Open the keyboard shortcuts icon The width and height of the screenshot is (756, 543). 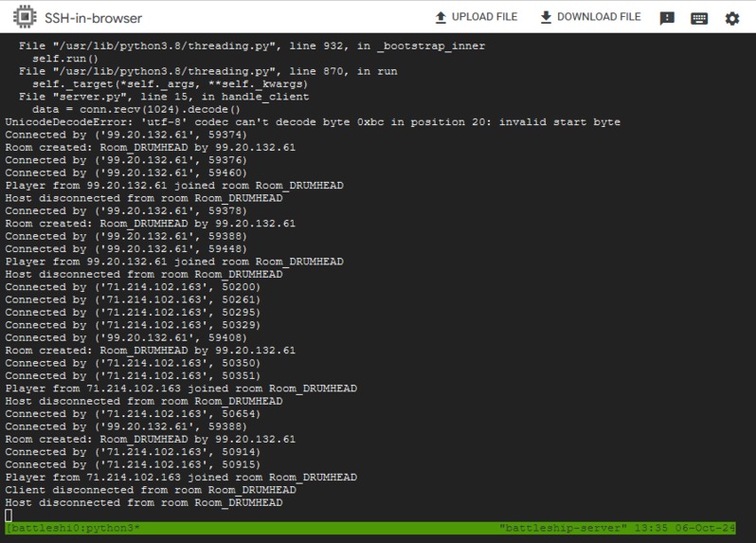(699, 18)
